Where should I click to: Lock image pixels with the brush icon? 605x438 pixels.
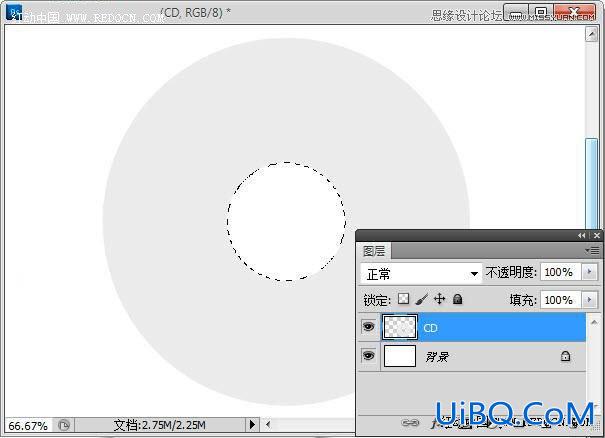pyautogui.click(x=422, y=299)
